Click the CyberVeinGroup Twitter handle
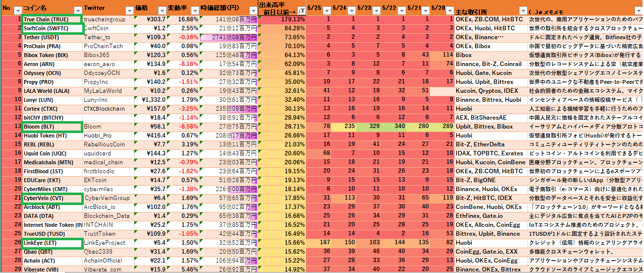Viewport: 644px width, 273px height. coord(108,198)
